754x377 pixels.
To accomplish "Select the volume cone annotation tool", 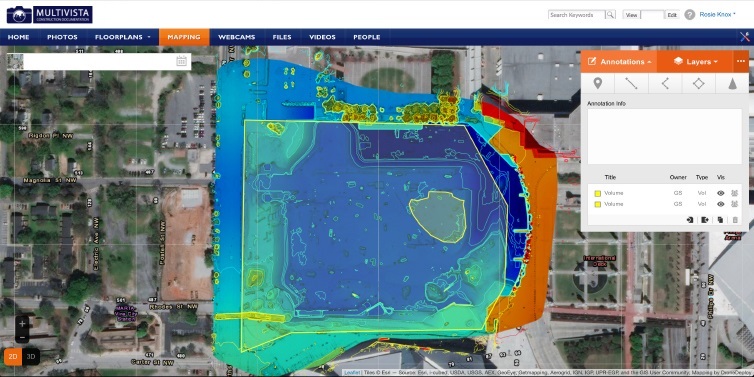I will [x=732, y=83].
